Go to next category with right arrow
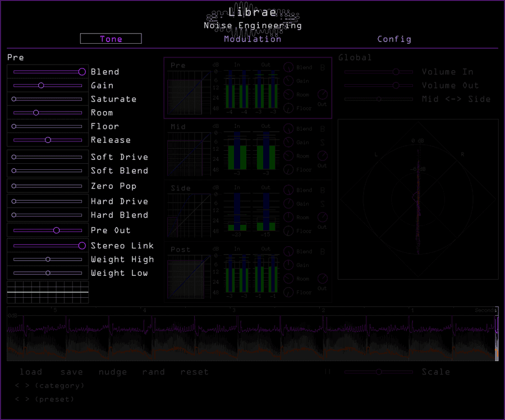This screenshot has width=505, height=420. click(27, 385)
